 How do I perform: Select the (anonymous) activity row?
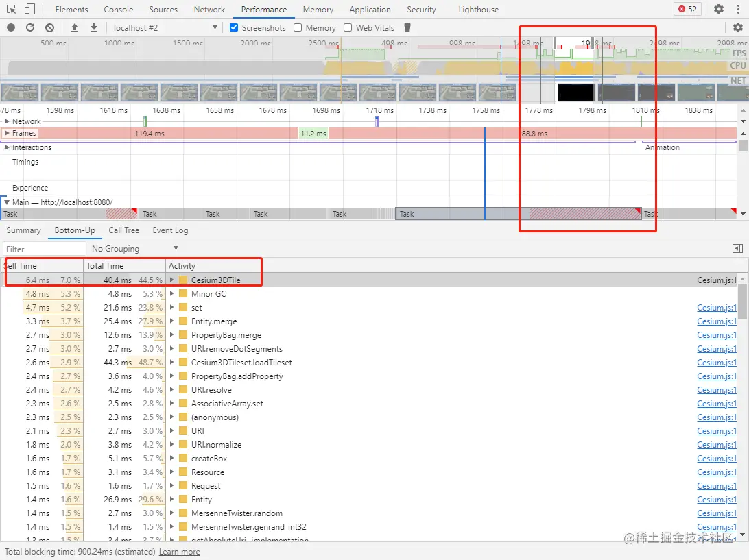(x=369, y=417)
